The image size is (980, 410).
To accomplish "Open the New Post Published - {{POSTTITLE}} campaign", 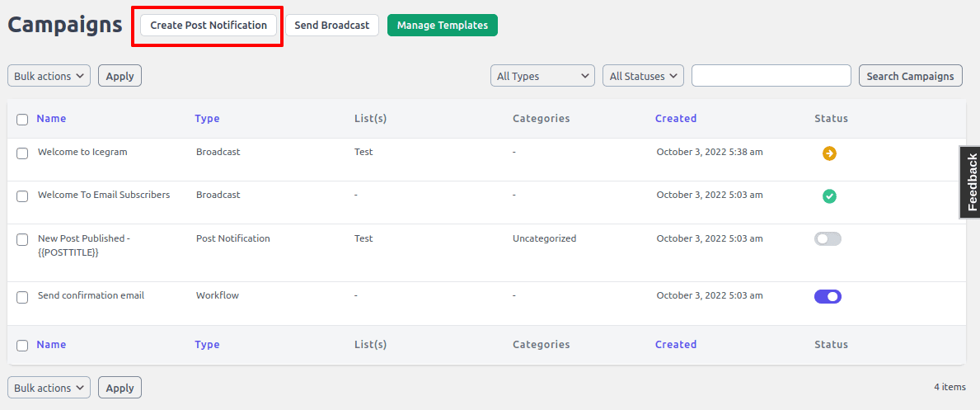I will (84, 245).
